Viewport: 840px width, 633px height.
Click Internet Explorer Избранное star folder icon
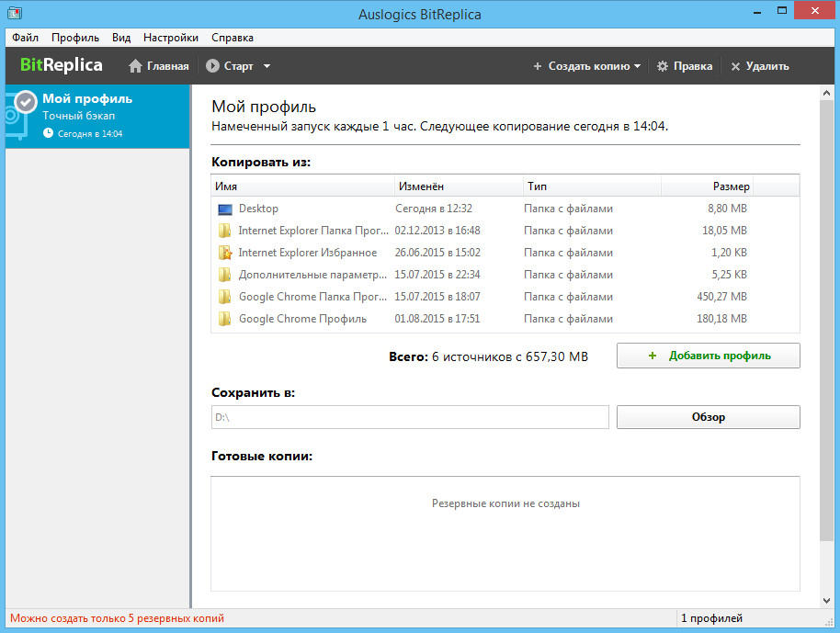(225, 253)
